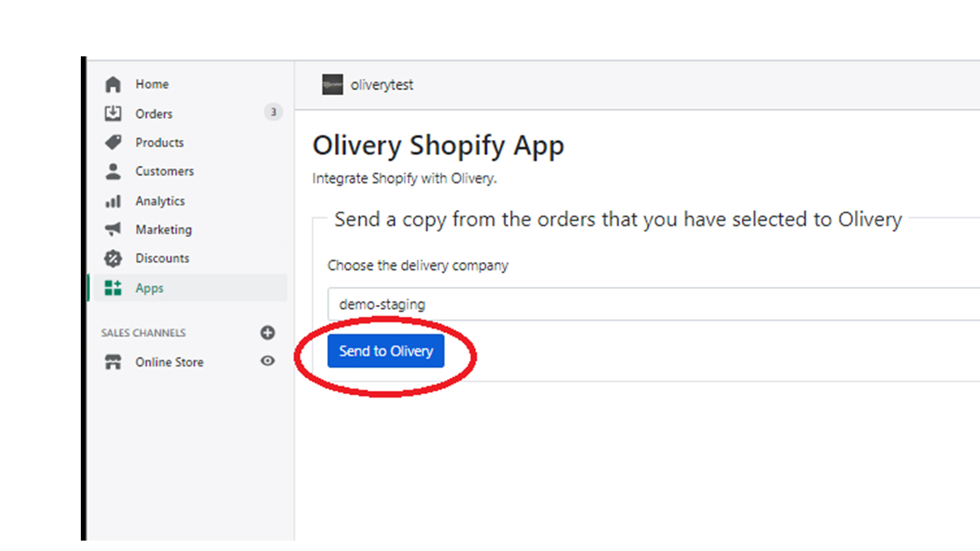
Task: Click the Products tag icon
Action: point(113,142)
